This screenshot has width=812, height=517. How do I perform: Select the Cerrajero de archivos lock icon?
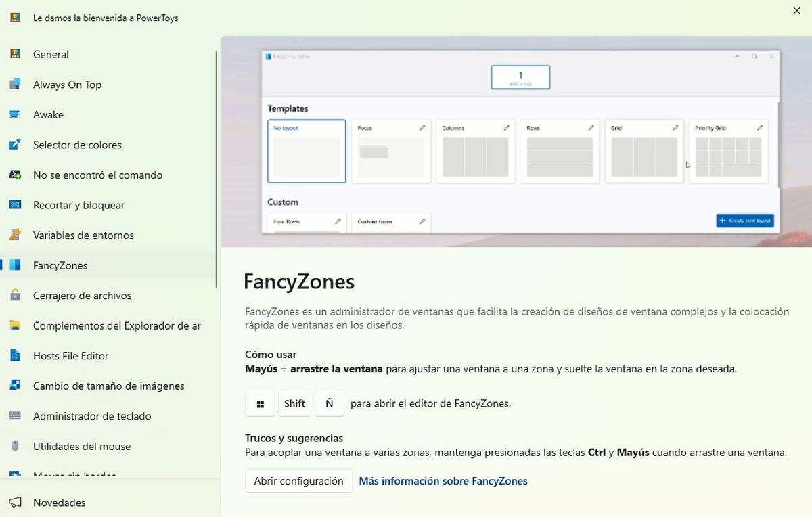(x=15, y=295)
